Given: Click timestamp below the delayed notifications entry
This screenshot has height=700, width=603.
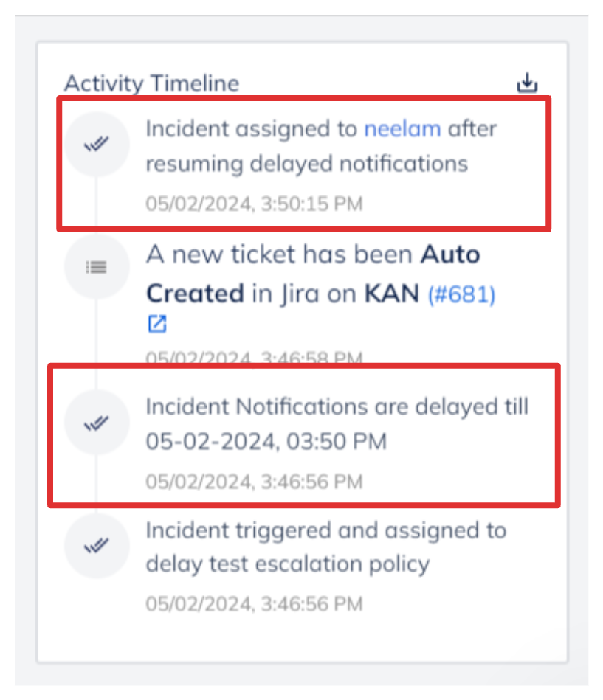Looking at the screenshot, I should tap(254, 482).
